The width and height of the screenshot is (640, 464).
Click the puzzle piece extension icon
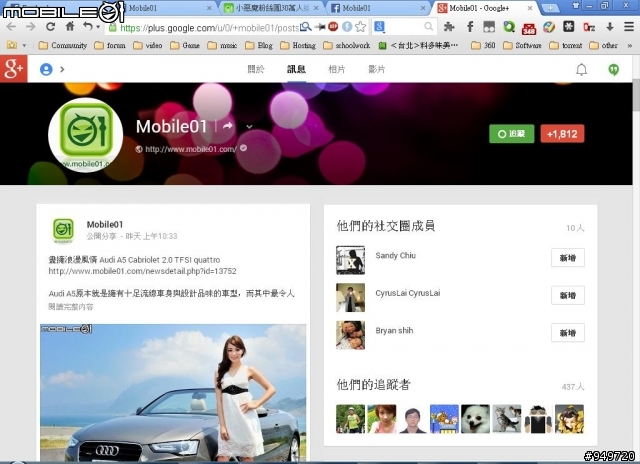449,27
